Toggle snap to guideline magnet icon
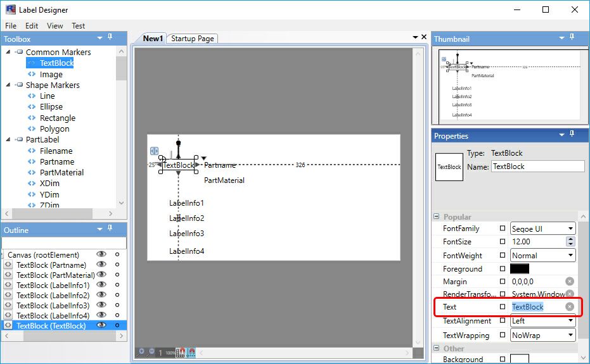Viewport: 590px width, 364px height. point(191,353)
